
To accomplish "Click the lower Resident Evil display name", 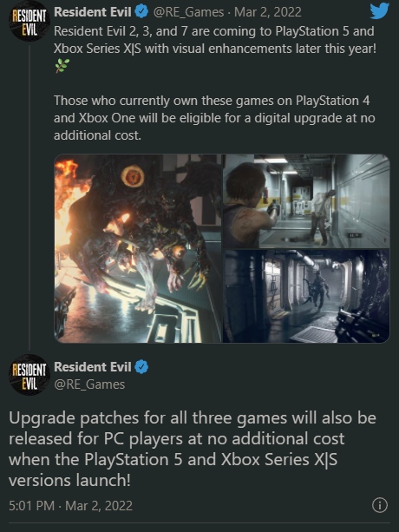I will click(93, 367).
